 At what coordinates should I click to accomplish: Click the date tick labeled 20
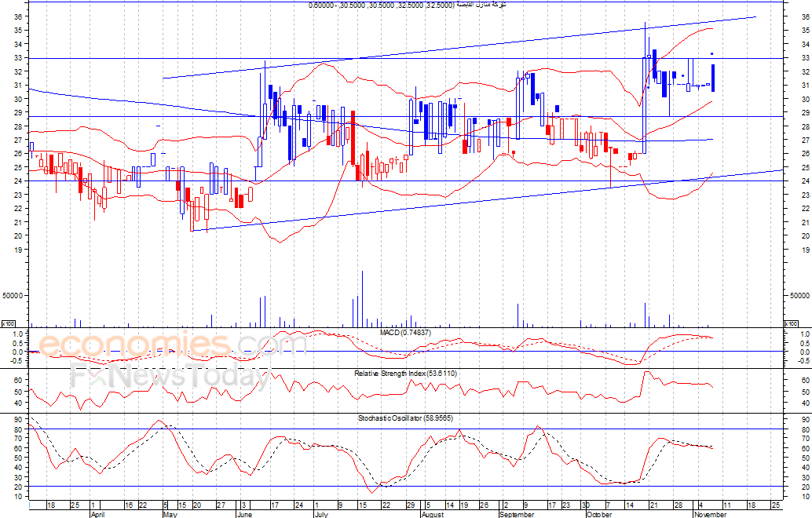pos(197,505)
